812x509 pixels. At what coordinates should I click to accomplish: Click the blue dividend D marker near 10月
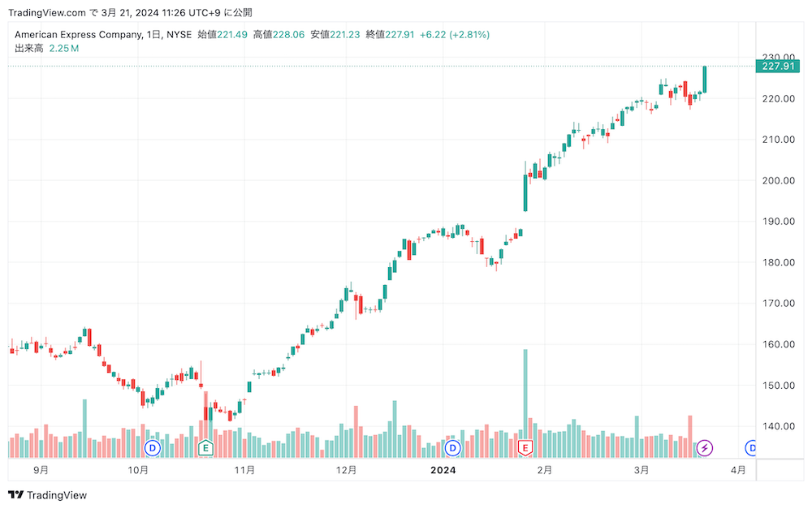153,448
